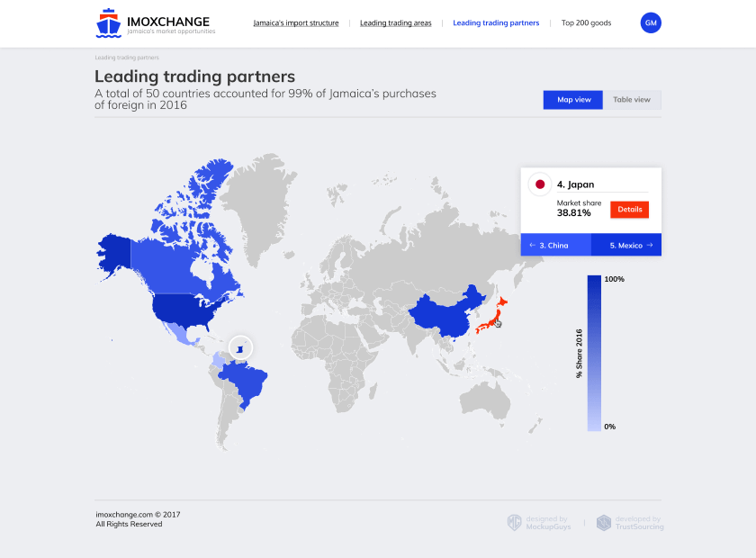Click the Japan flag icon in the card
Image resolution: width=756 pixels, height=558 pixels.
(540, 184)
